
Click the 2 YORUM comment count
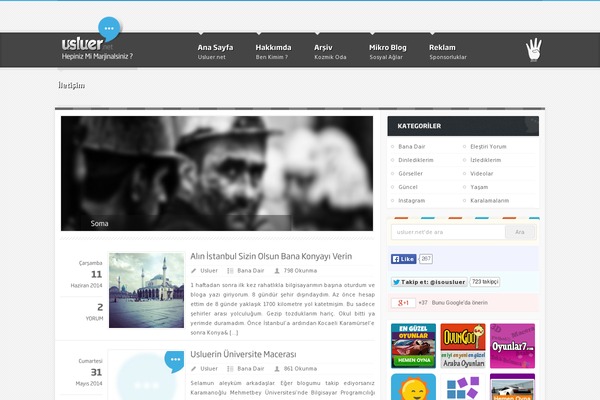pos(95,312)
